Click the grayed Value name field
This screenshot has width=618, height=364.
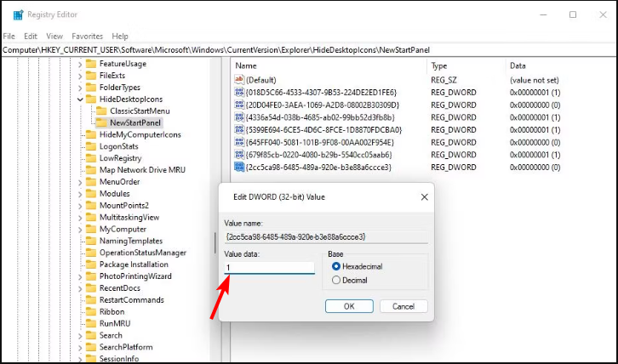coord(326,236)
